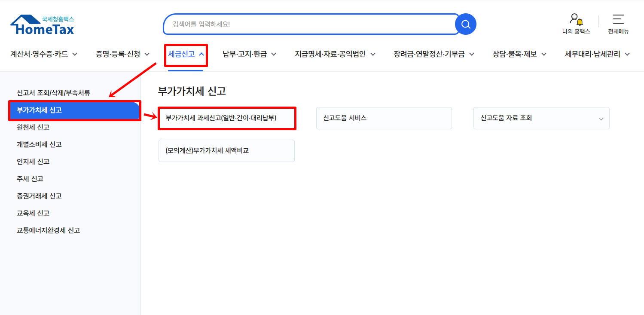Click the notification bell on 나의 홈택스

pyautogui.click(x=580, y=22)
